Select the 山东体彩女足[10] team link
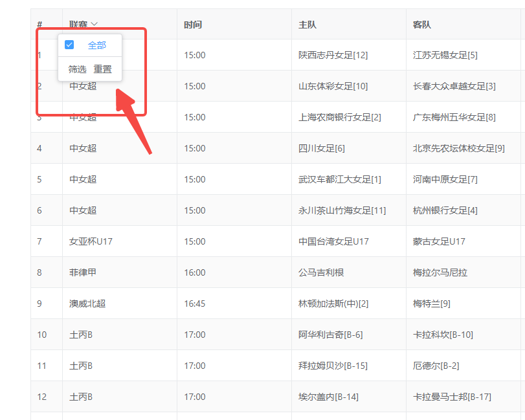 coord(334,86)
